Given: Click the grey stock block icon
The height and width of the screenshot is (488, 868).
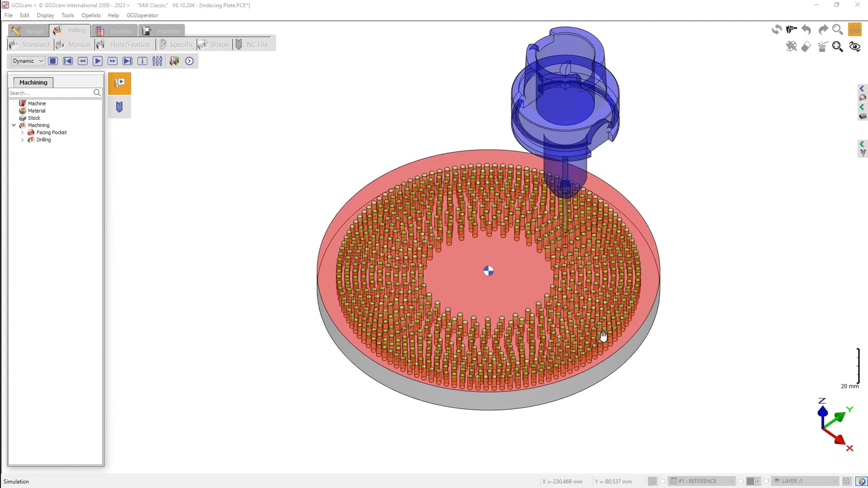Looking at the screenshot, I should tap(863, 116).
